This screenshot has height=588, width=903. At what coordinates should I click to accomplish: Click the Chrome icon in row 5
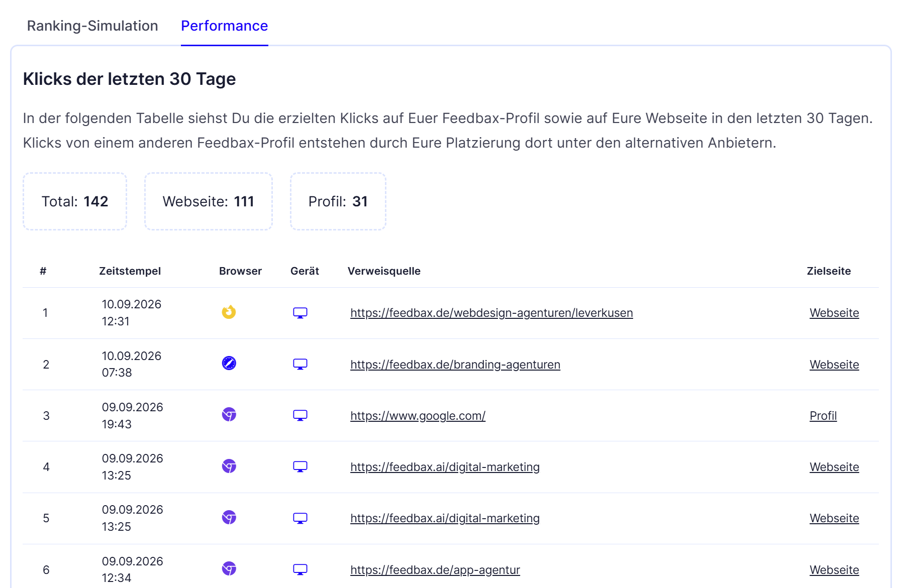(x=229, y=518)
